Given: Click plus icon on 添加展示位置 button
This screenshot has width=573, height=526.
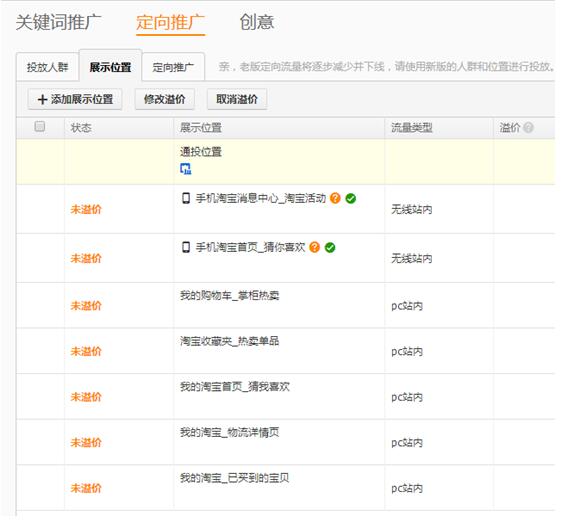Looking at the screenshot, I should [42, 99].
